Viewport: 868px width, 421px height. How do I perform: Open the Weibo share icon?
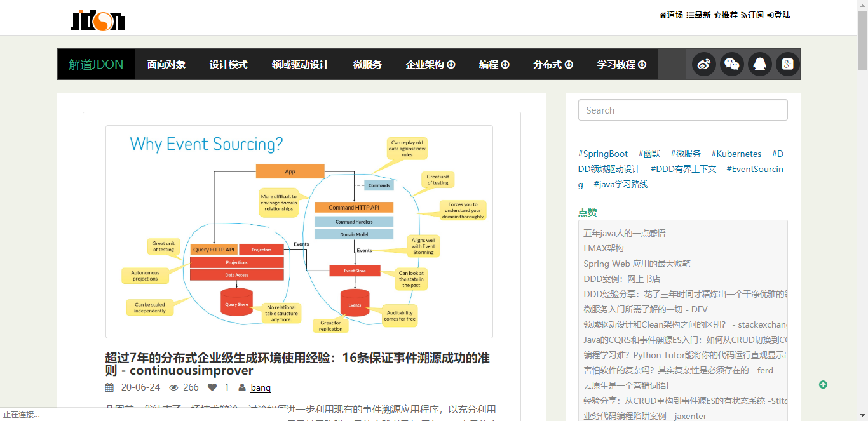click(703, 64)
